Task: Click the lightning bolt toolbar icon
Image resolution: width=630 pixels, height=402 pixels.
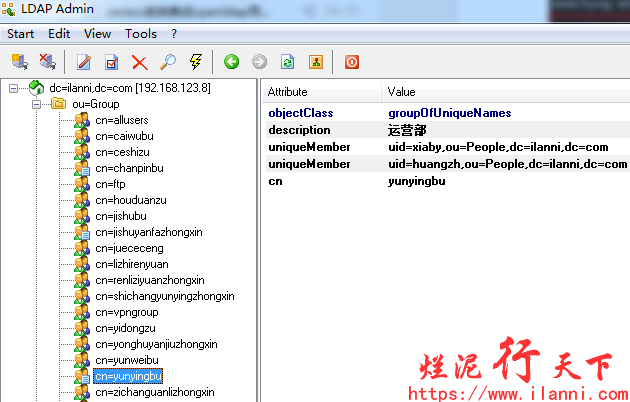Action: 195,62
